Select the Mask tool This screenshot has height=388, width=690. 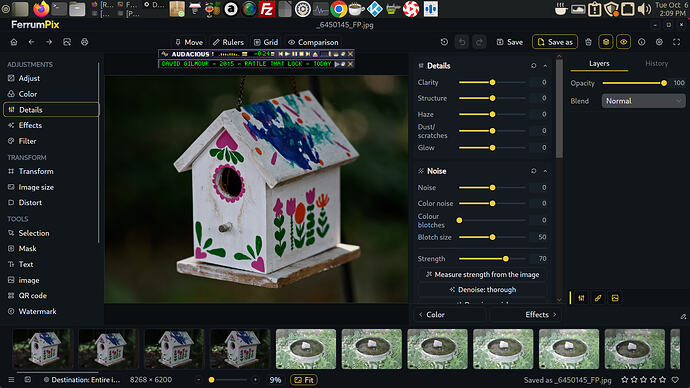[51, 249]
